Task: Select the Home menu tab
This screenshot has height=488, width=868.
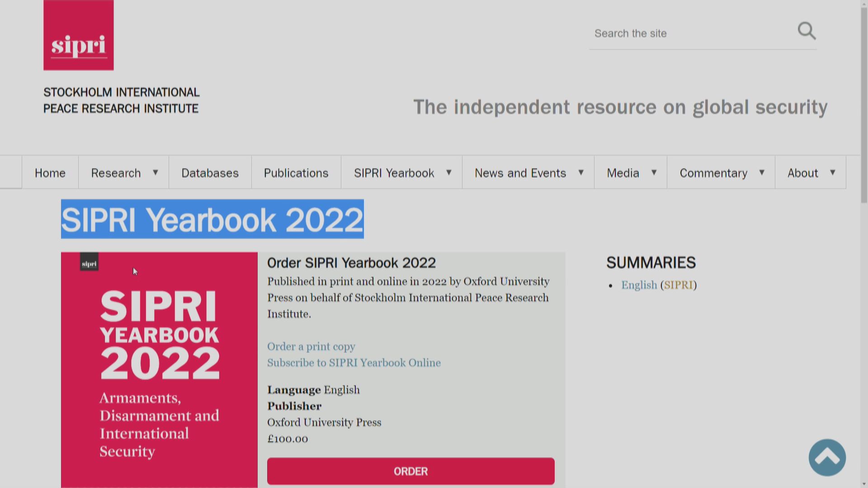Action: pos(50,173)
